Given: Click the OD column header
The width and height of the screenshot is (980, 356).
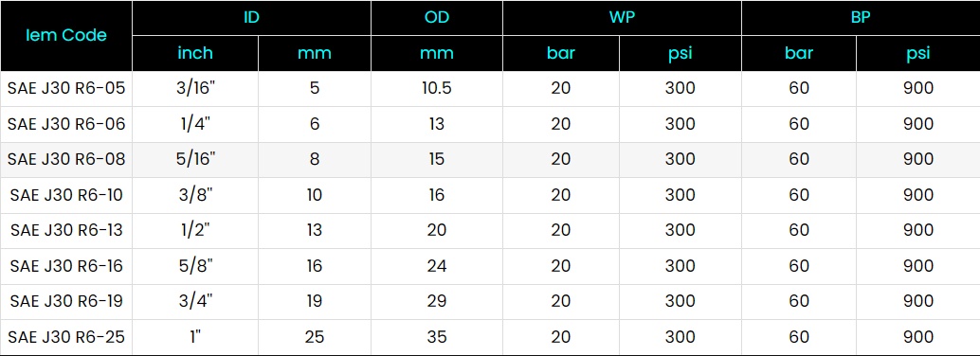Looking at the screenshot, I should [437, 17].
